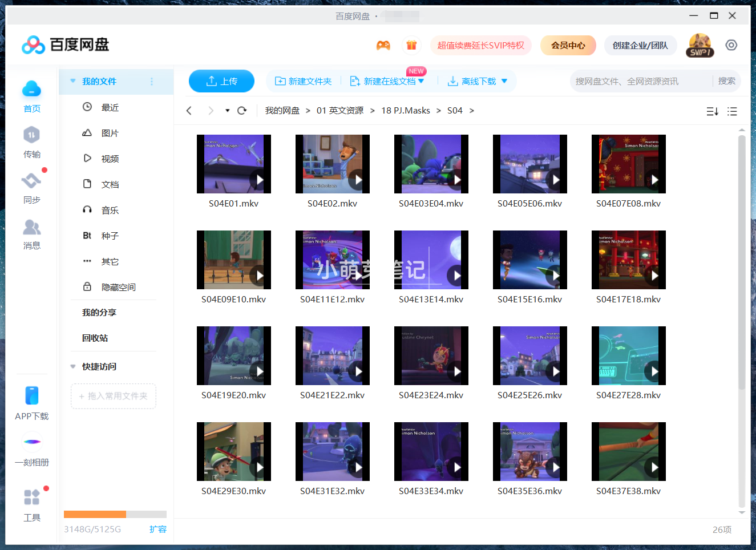This screenshot has width=756, height=550.
Task: Open the sort order options
Action: [711, 111]
